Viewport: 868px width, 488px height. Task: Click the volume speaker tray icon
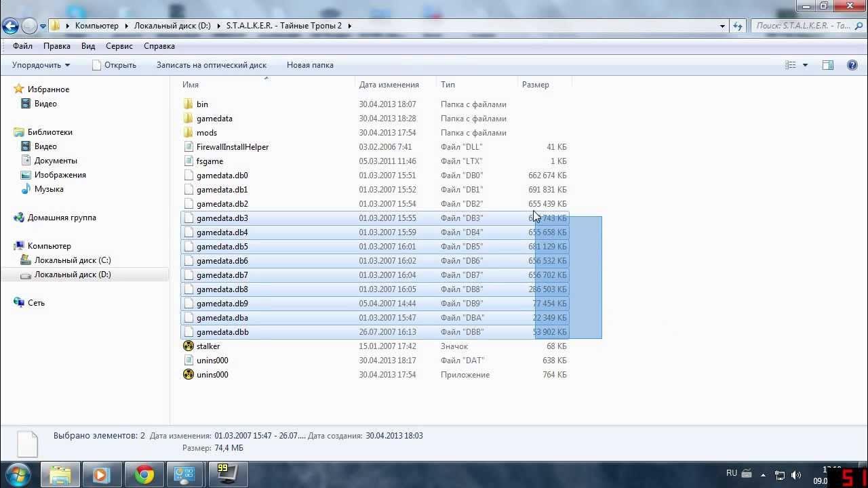pyautogui.click(x=796, y=474)
